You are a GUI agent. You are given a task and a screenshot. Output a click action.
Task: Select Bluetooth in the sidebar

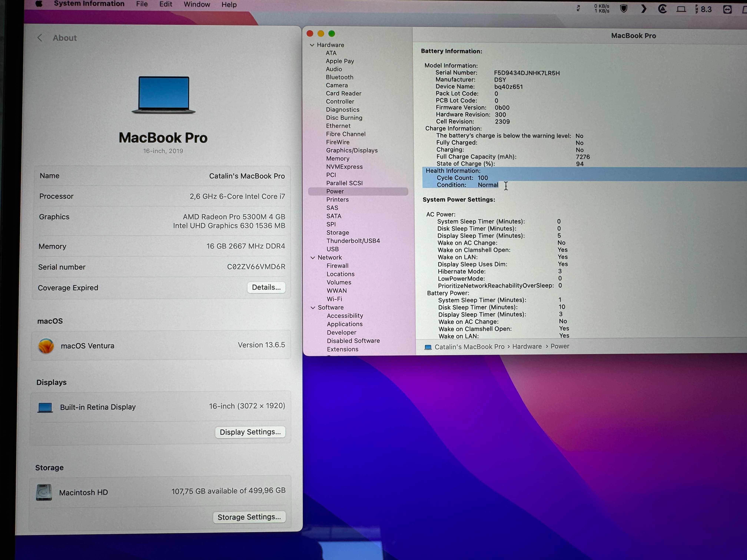click(339, 77)
